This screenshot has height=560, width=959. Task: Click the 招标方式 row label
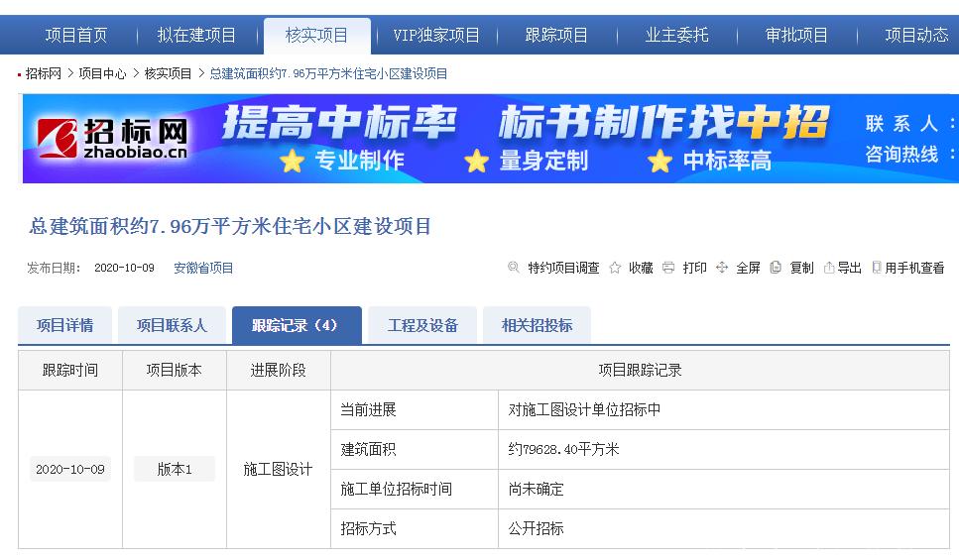368,528
